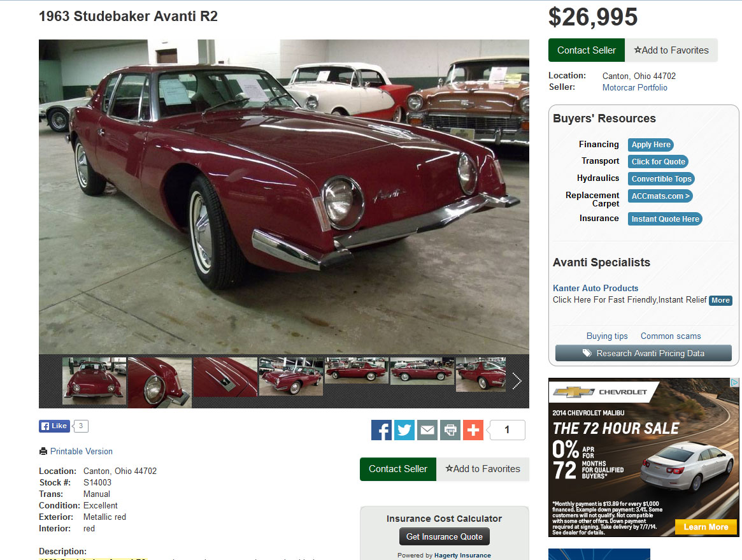Add to Favorites near the price
The image size is (742, 560).
pos(671,50)
